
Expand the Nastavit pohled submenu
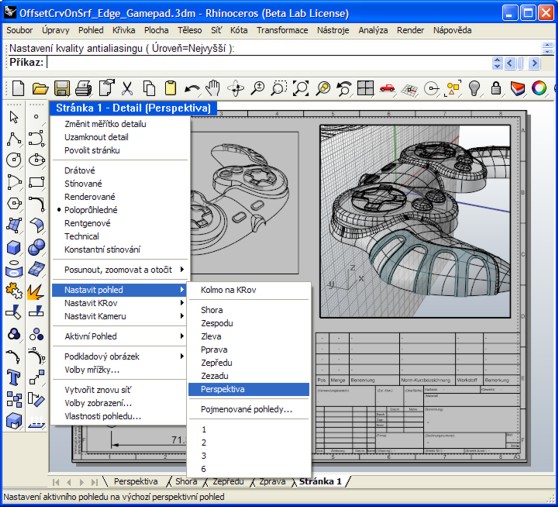pos(120,290)
